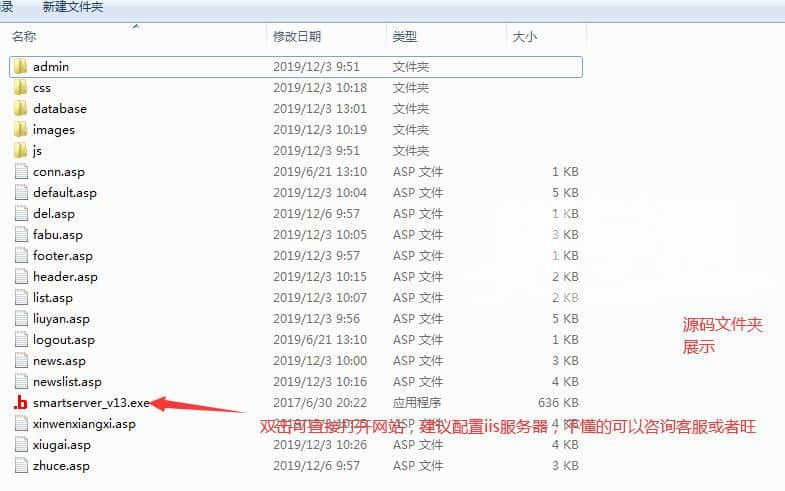
Task: Click the xinwenxiangxi.asp file name
Action: point(83,424)
